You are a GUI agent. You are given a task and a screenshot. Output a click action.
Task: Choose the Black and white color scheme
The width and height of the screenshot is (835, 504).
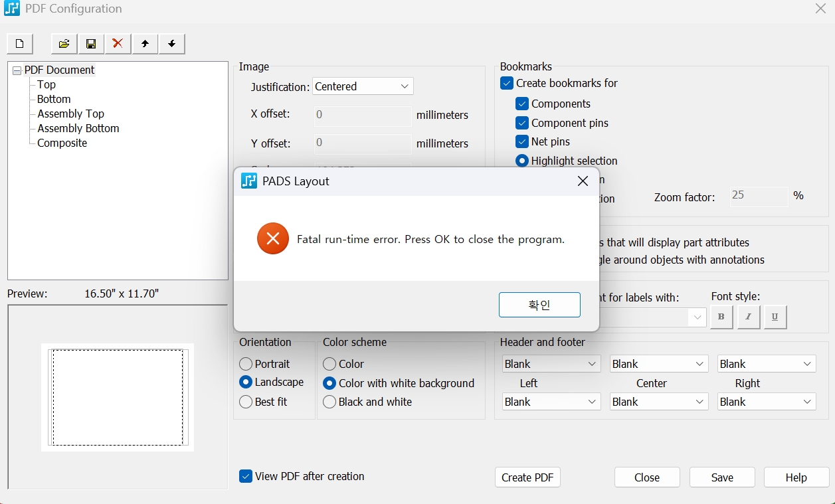point(329,402)
